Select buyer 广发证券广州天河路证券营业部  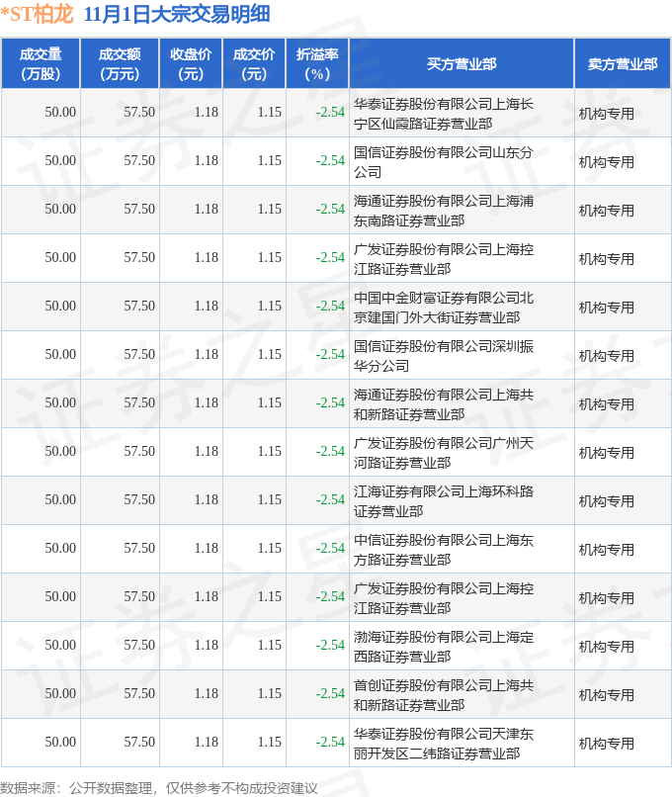444,452
